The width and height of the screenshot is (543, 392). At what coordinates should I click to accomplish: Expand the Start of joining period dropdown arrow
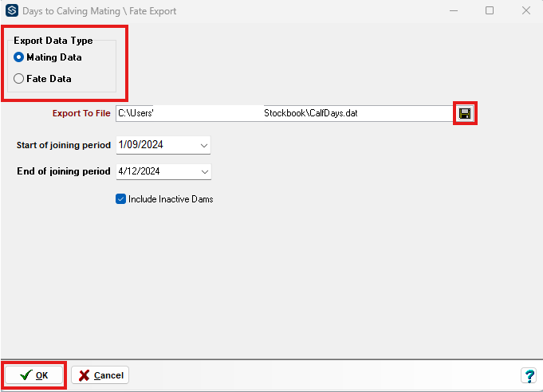pos(204,146)
